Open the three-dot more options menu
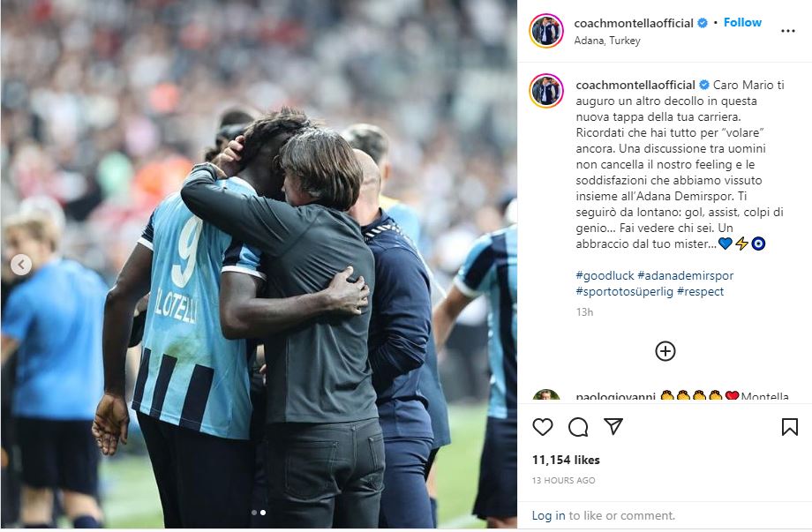Viewport: 812px width, 532px height. click(787, 31)
